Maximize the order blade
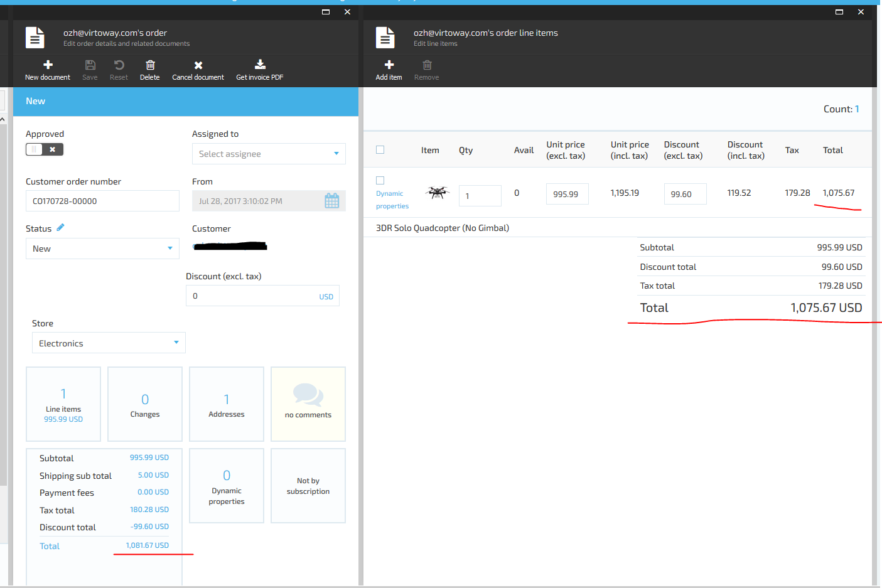This screenshot has width=882, height=588. click(326, 12)
